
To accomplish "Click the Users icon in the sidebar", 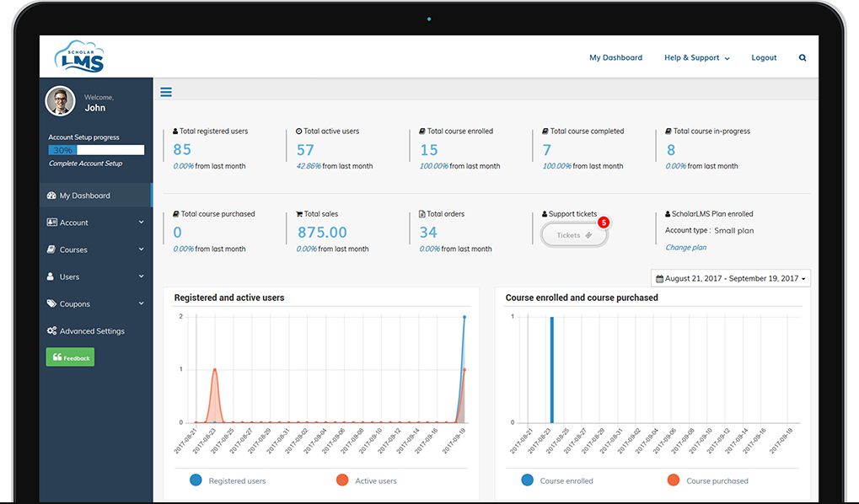I will [51, 276].
